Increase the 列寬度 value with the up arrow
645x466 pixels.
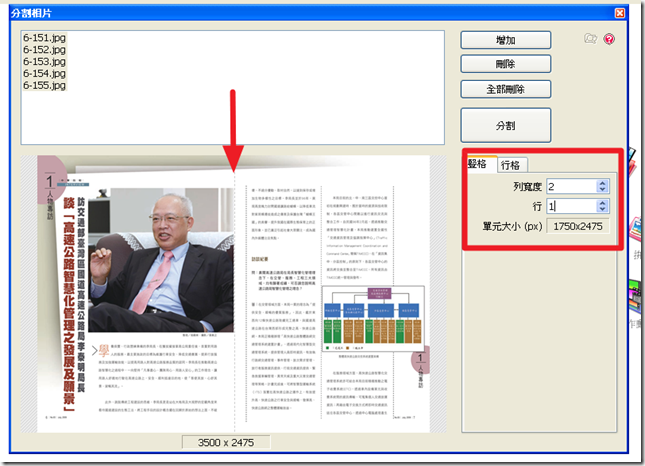602,183
